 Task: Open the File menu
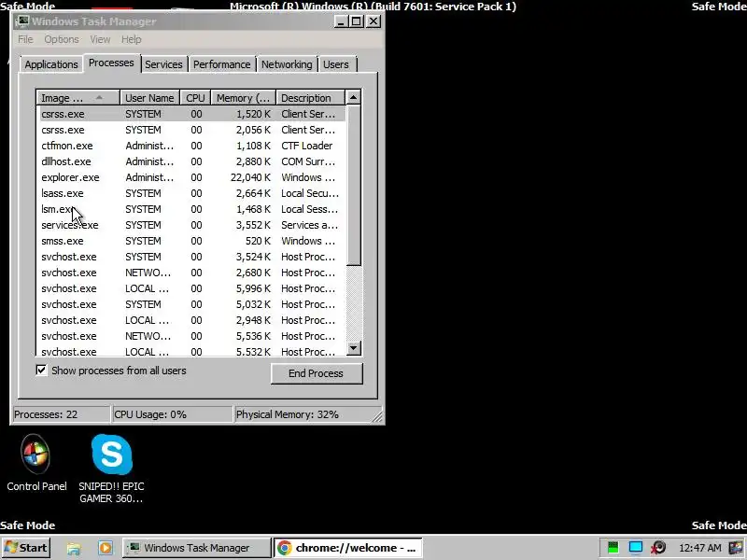tap(25, 39)
